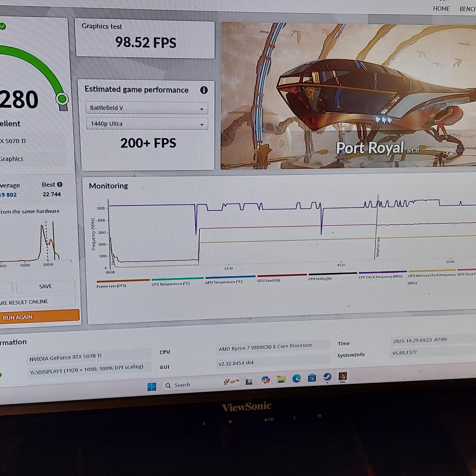Click the 22 744 best score value

pyautogui.click(x=52, y=194)
